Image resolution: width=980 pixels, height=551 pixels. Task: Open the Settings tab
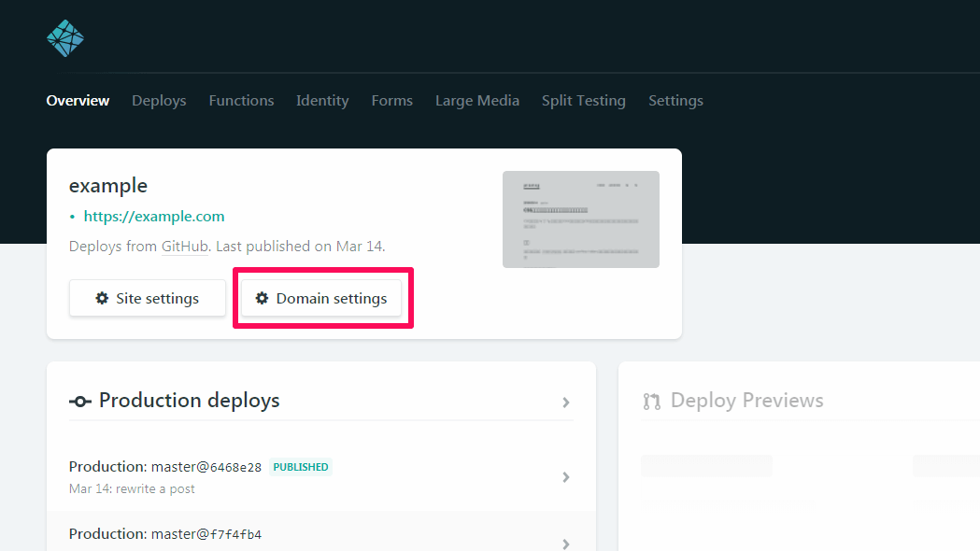[675, 100]
